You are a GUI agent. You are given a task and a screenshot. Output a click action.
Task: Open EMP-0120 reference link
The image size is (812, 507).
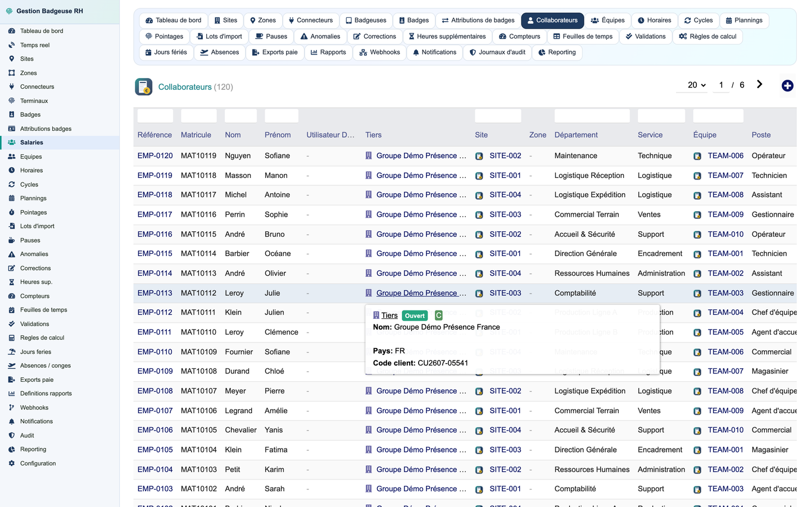[155, 156]
